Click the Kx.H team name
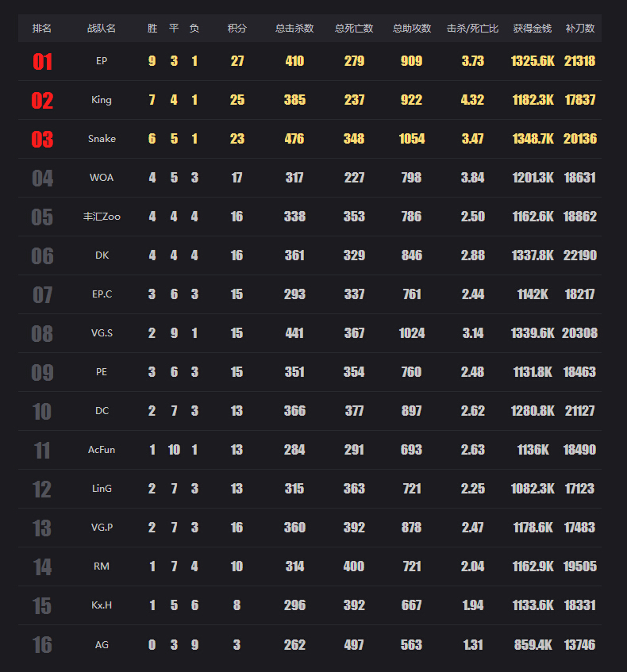This screenshot has height=672, width=627. (x=102, y=605)
